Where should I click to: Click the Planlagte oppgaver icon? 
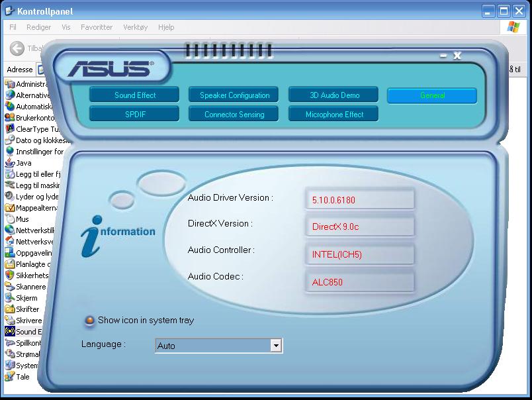(x=10, y=264)
